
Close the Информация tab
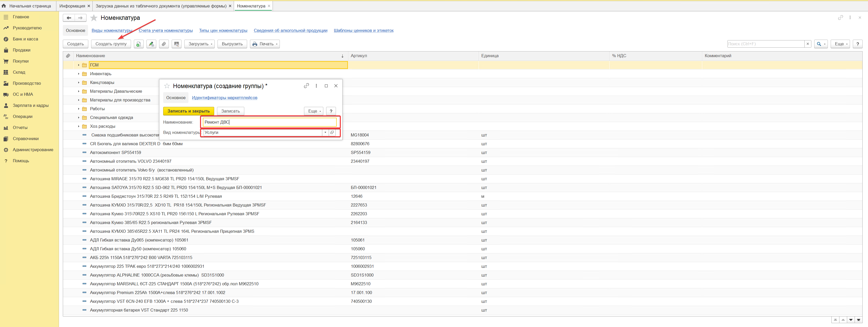[89, 6]
